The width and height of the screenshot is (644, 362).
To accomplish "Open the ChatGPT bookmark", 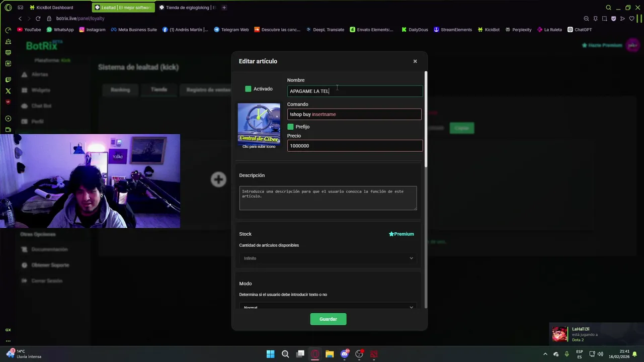I will 580,30.
